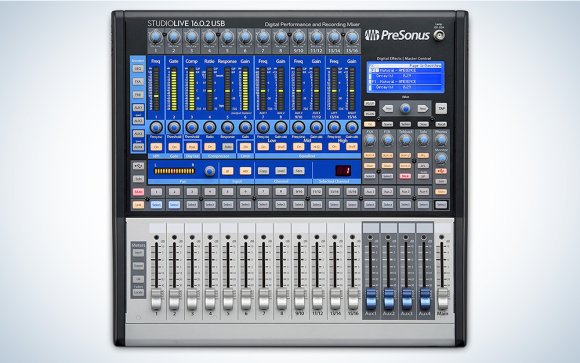Toggle the Compressor On button

pyautogui.click(x=209, y=147)
